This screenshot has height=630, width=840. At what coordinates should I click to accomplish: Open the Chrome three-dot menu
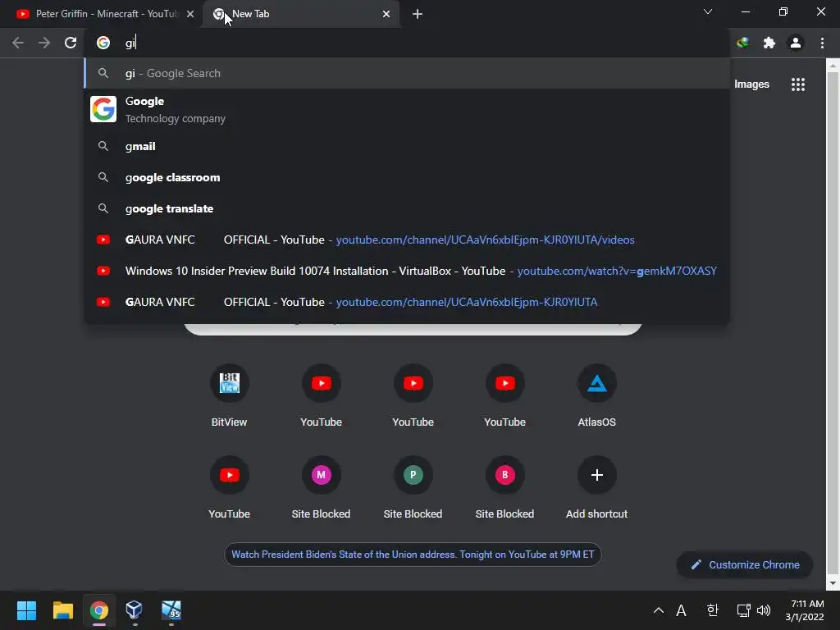tap(822, 43)
